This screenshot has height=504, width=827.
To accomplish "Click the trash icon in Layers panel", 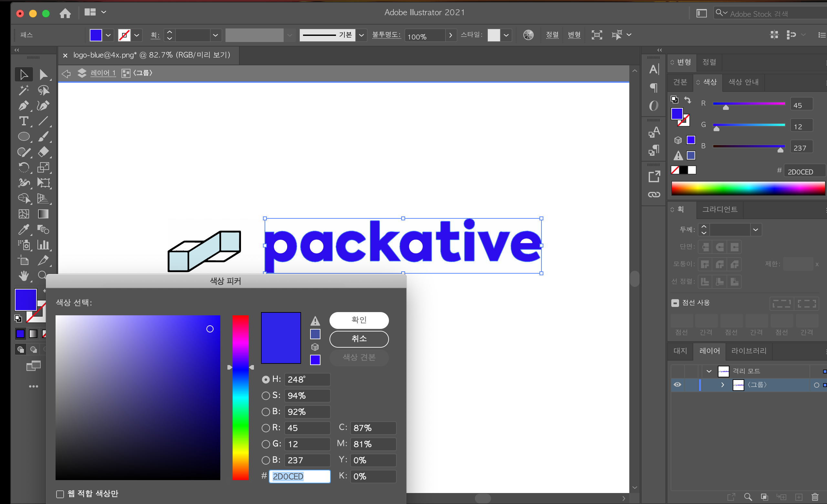I will (815, 497).
